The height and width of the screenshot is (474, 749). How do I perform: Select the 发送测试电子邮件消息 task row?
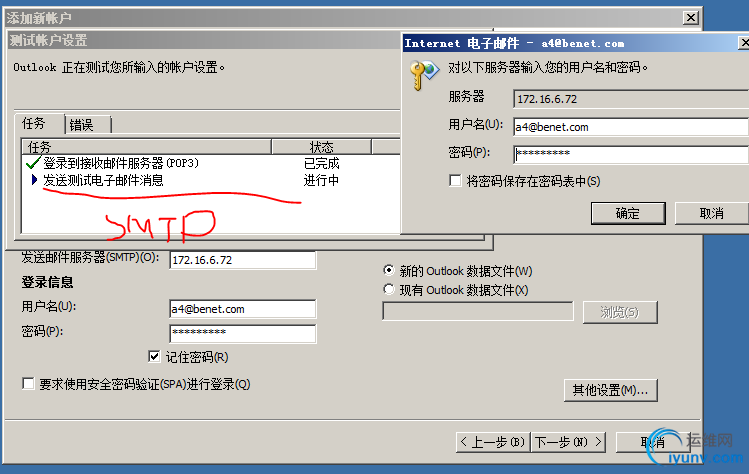210,180
